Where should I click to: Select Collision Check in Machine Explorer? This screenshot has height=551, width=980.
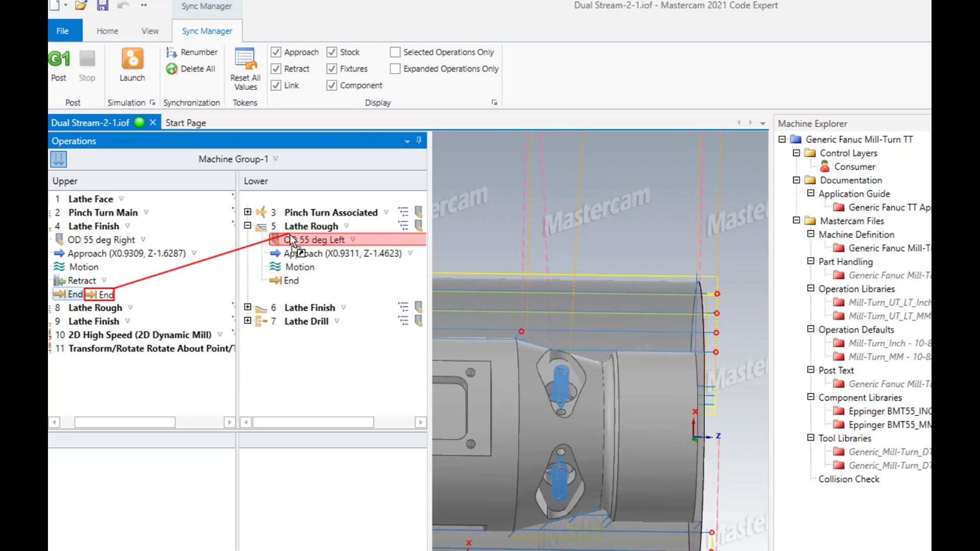(849, 479)
